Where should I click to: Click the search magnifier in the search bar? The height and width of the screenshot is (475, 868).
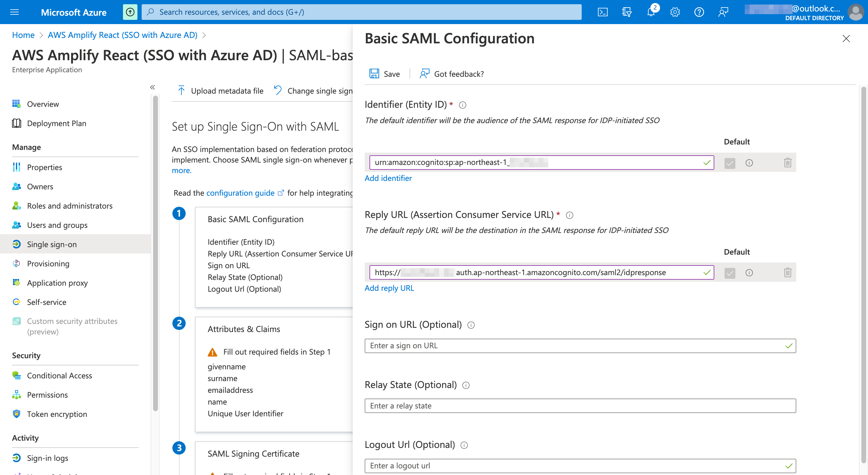click(x=151, y=12)
